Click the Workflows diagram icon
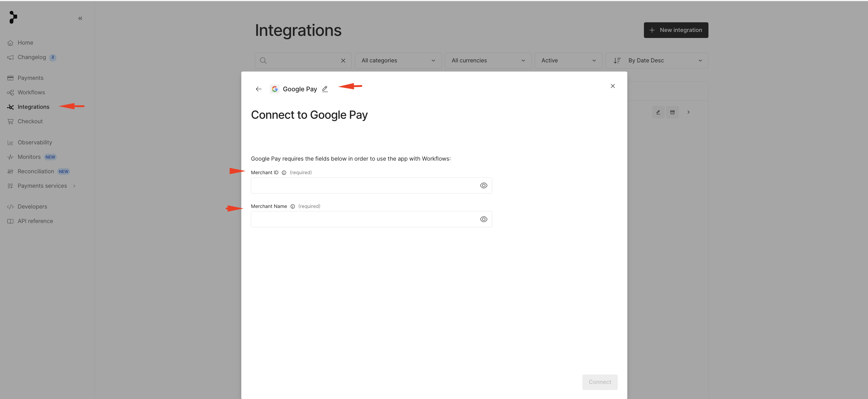Viewport: 868px width, 399px height. coord(11,93)
